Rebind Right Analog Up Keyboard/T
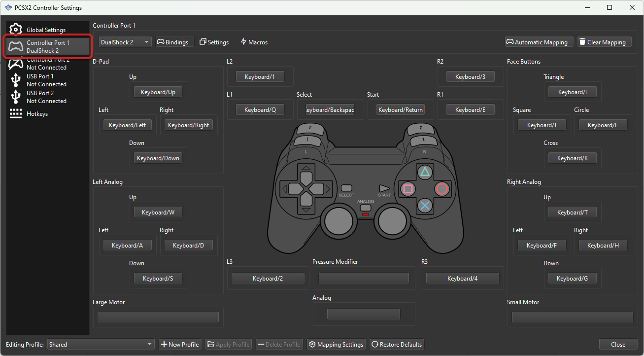This screenshot has height=356, width=644. (x=573, y=213)
